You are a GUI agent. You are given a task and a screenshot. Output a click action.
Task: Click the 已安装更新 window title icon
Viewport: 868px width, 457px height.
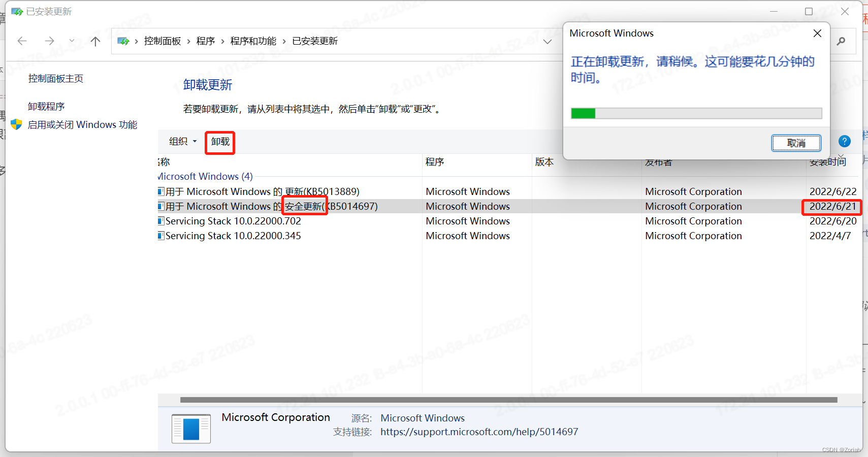tap(17, 11)
